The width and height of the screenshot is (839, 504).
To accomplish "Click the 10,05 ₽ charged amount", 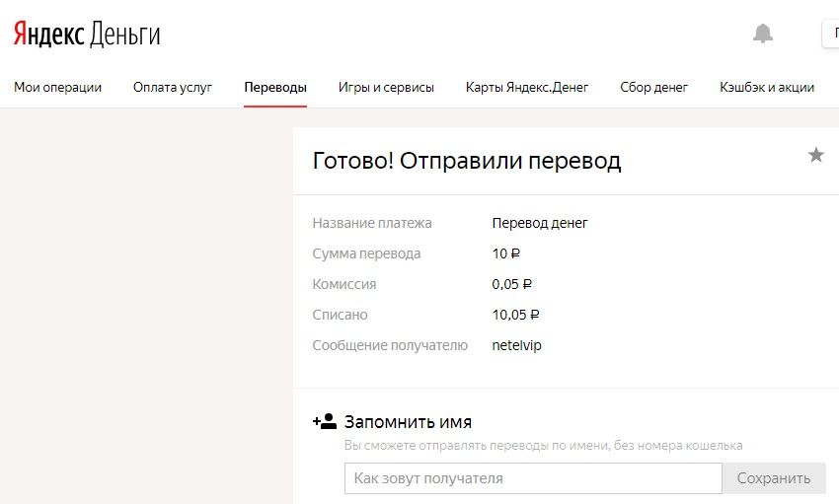I will pos(515,315).
